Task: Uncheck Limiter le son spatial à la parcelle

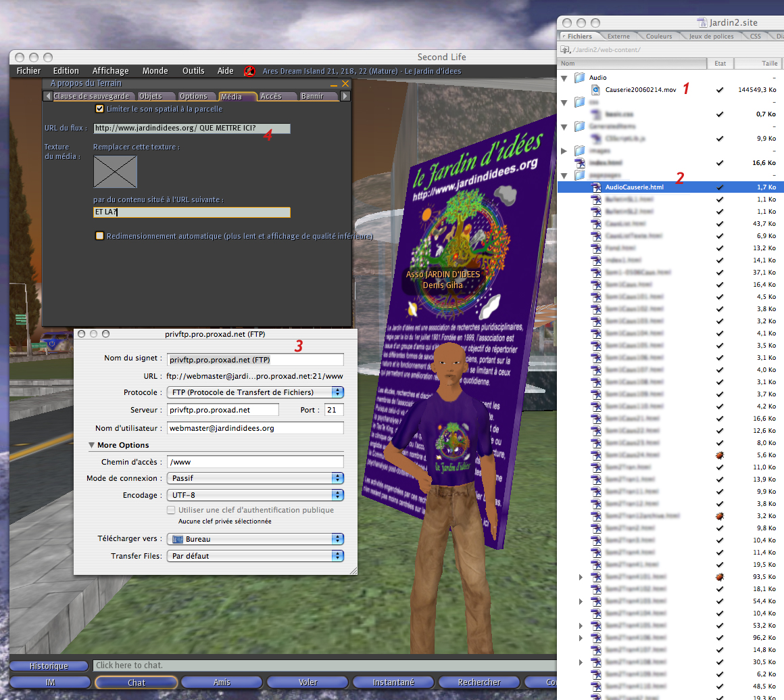Action: click(x=99, y=109)
